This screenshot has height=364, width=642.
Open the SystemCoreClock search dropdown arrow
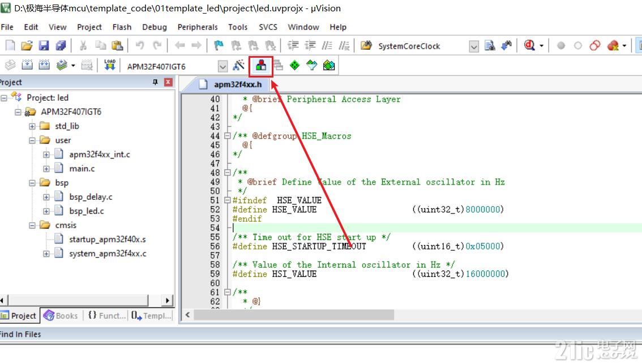pyautogui.click(x=474, y=46)
